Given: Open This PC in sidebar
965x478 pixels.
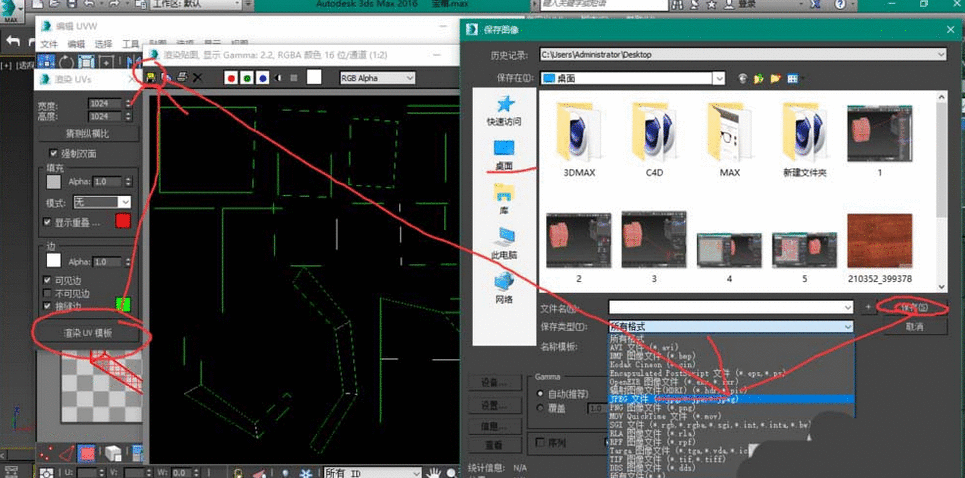Looking at the screenshot, I should click(x=504, y=243).
